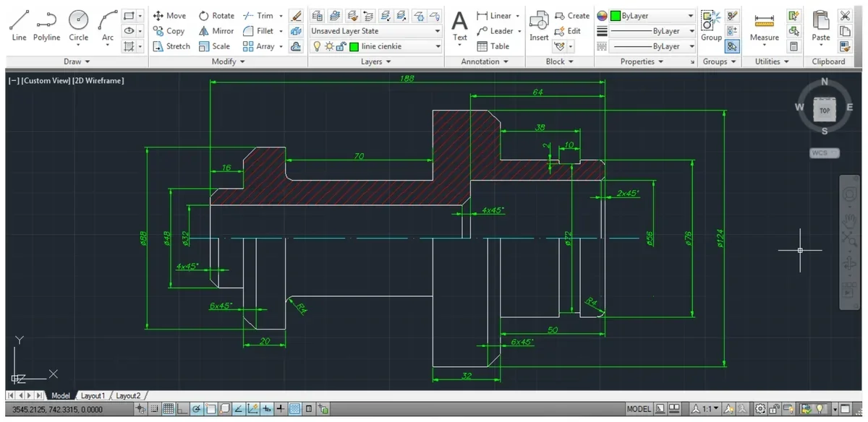The height and width of the screenshot is (422, 868).
Task: Expand the Draw panel
Action: pos(76,62)
